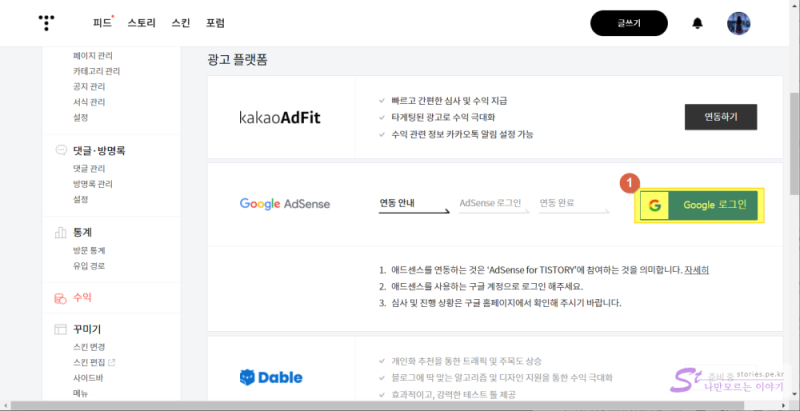Click text '심사 및 진행 상황은 구글 홈페이지에서 확인'

tap(483, 303)
